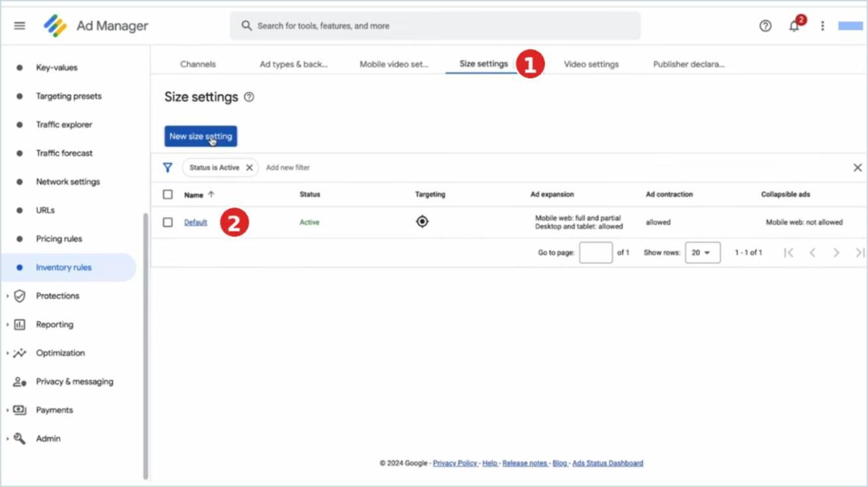Close the filter bar with the X
The image size is (868, 487).
click(858, 168)
